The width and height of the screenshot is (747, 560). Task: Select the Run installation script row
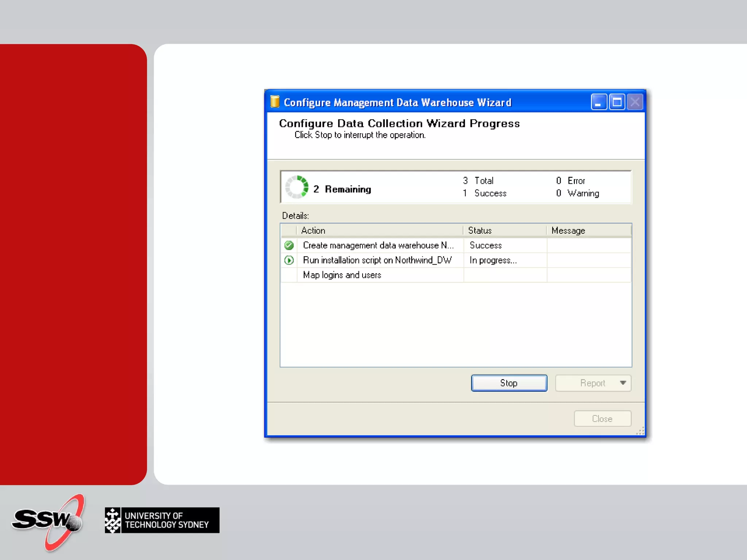pyautogui.click(x=377, y=260)
